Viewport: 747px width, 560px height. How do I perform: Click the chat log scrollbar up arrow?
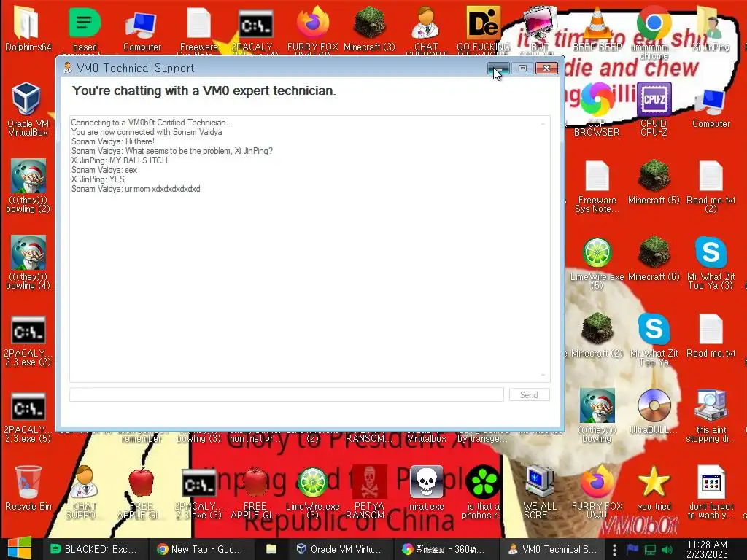coord(543,123)
